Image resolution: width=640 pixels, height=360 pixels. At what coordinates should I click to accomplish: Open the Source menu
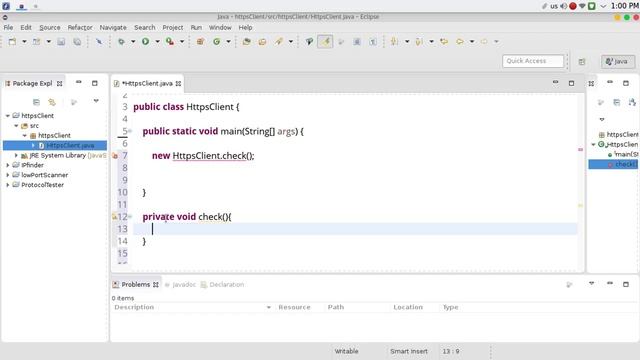(50, 27)
